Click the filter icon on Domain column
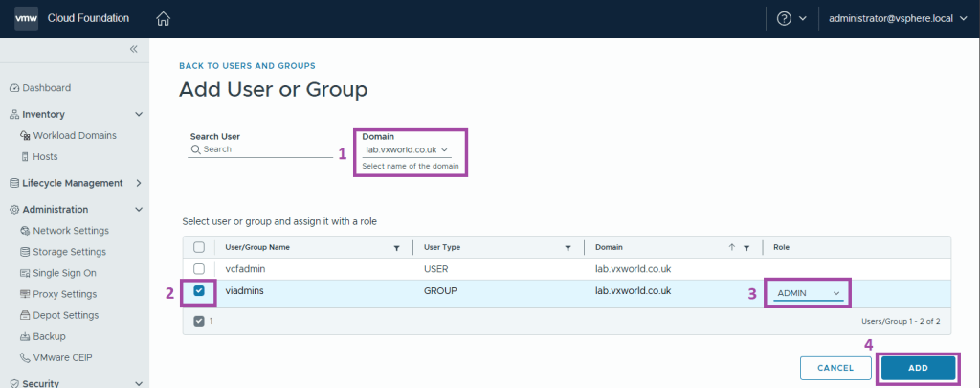 pyautogui.click(x=746, y=247)
